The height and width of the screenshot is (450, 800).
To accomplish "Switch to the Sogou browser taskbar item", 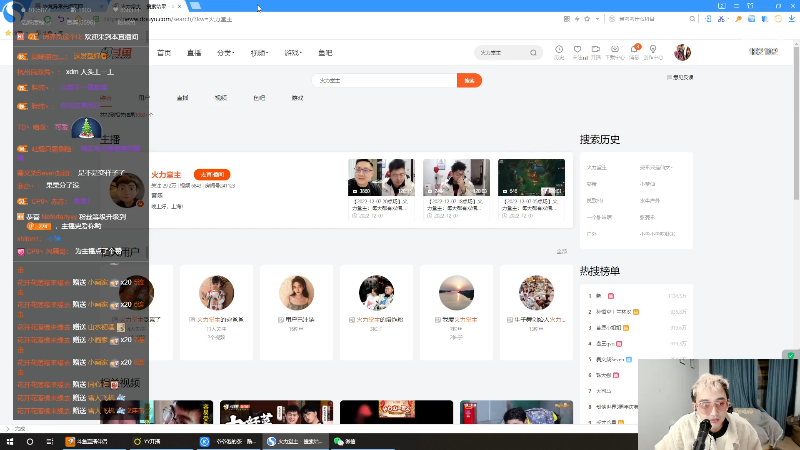I will point(295,441).
